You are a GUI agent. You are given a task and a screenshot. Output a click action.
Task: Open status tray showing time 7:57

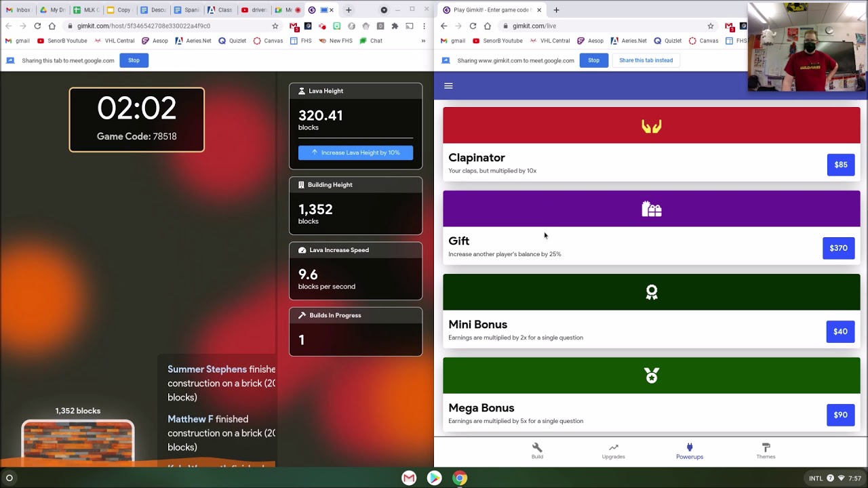835,478
